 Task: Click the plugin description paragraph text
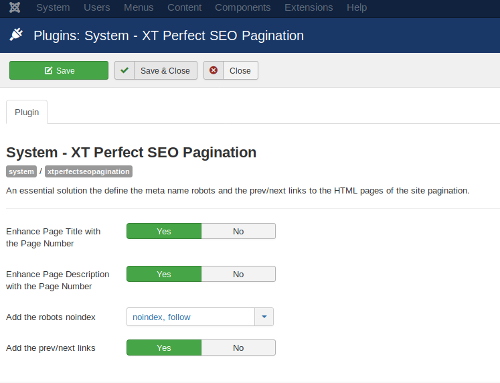pos(237,191)
